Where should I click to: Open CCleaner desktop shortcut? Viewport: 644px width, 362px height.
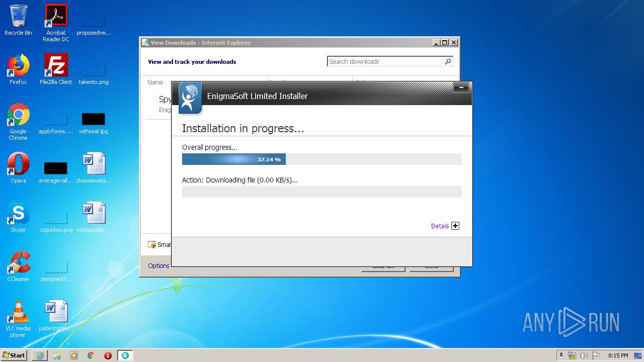pyautogui.click(x=18, y=266)
